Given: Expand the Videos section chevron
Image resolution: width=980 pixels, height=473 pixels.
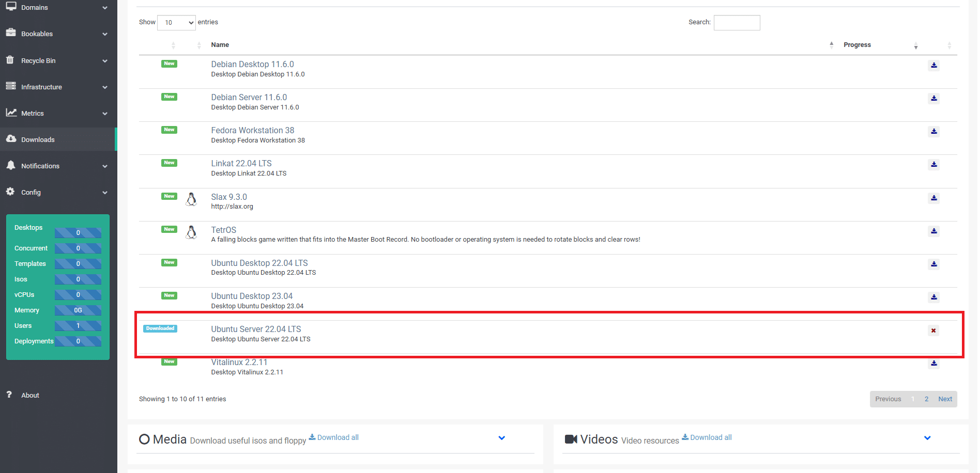Looking at the screenshot, I should point(927,438).
